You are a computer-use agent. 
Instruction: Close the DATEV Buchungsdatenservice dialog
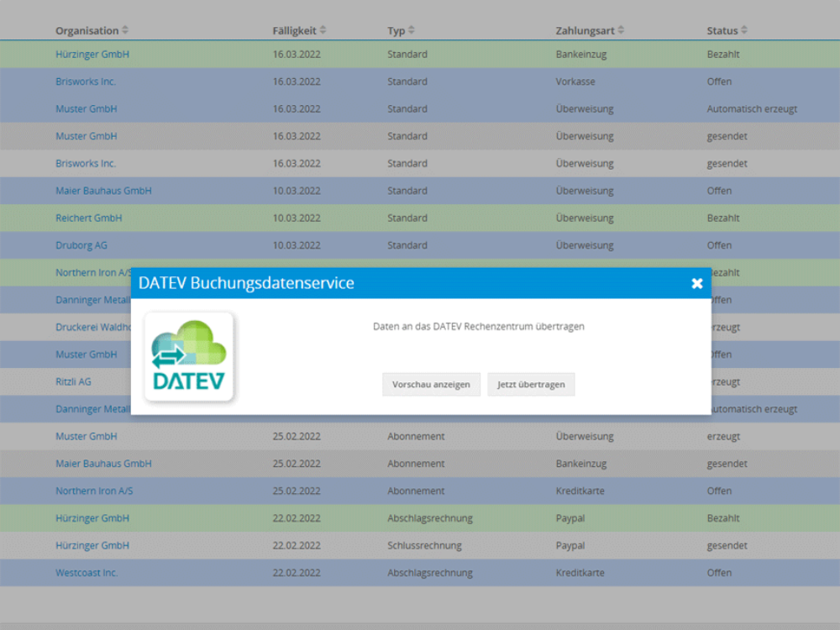click(x=696, y=284)
